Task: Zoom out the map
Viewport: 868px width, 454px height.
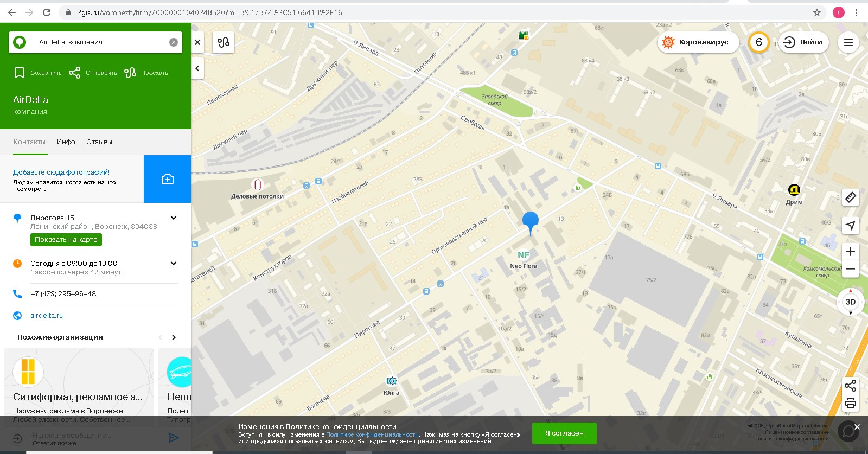Action: pos(851,269)
